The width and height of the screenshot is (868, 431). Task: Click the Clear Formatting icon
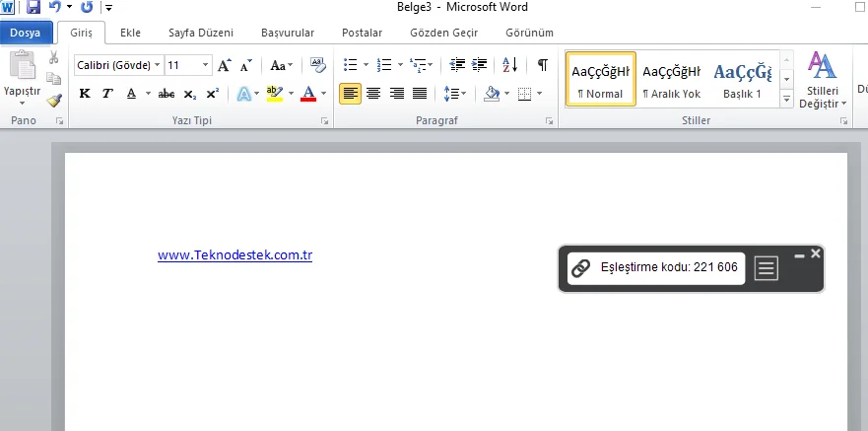click(x=317, y=66)
